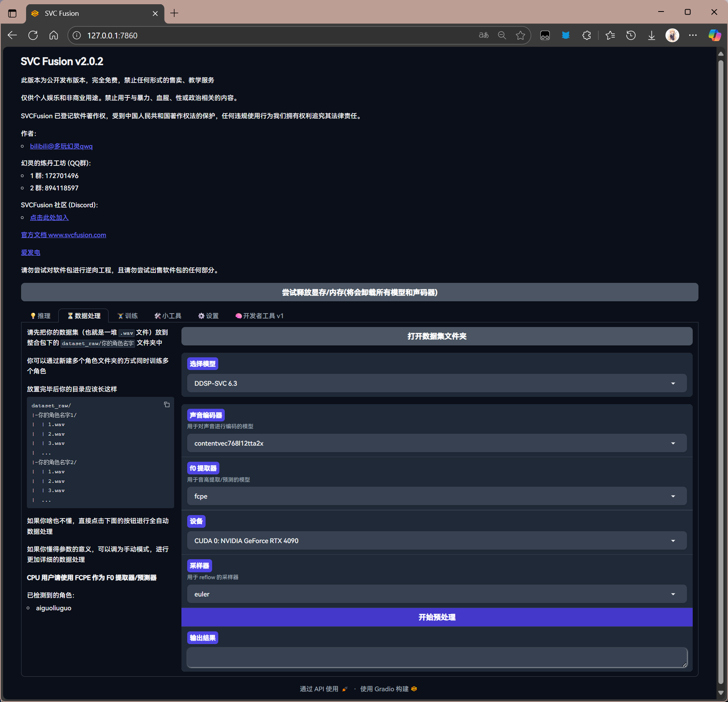The width and height of the screenshot is (728, 702).
Task: Open the browser history icon
Action: point(631,35)
